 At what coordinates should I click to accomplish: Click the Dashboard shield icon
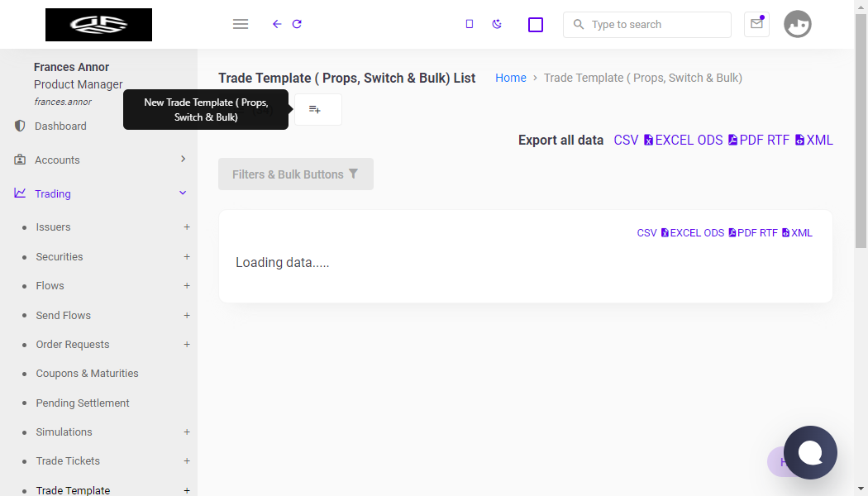coord(20,126)
